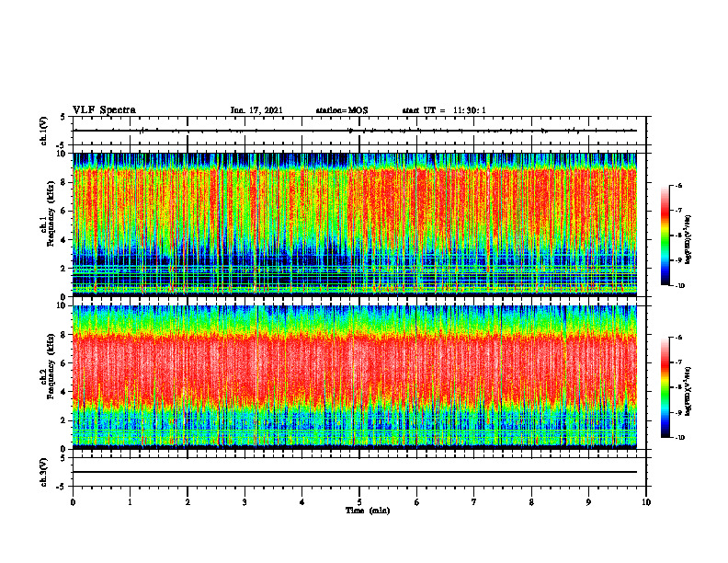
Task: Click time axis tick label "8"
Action: [x=531, y=502]
